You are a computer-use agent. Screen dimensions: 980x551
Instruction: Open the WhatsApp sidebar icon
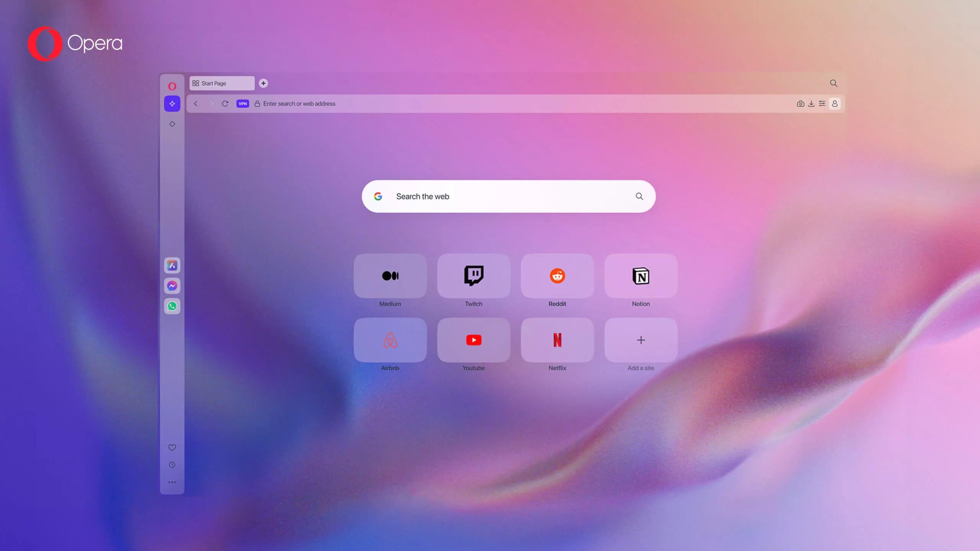pyautogui.click(x=171, y=306)
